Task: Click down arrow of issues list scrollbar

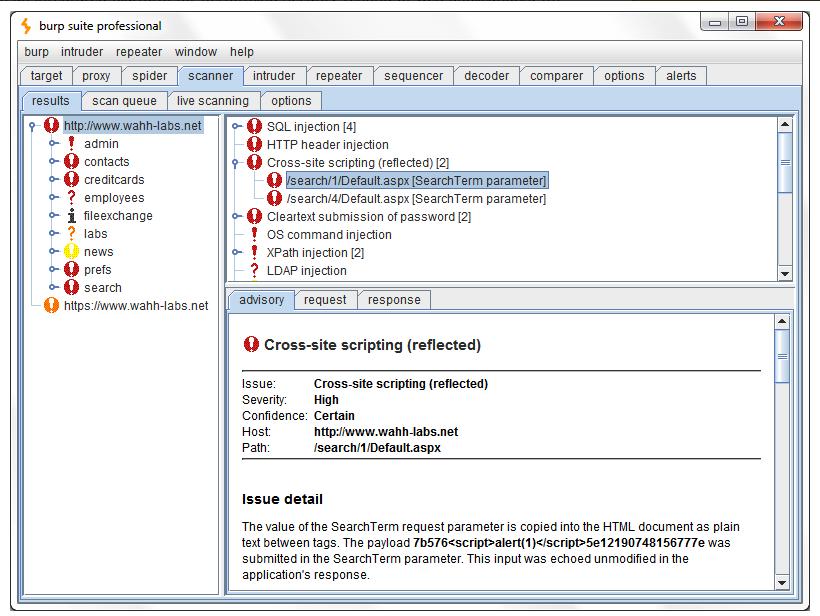Action: tap(784, 273)
